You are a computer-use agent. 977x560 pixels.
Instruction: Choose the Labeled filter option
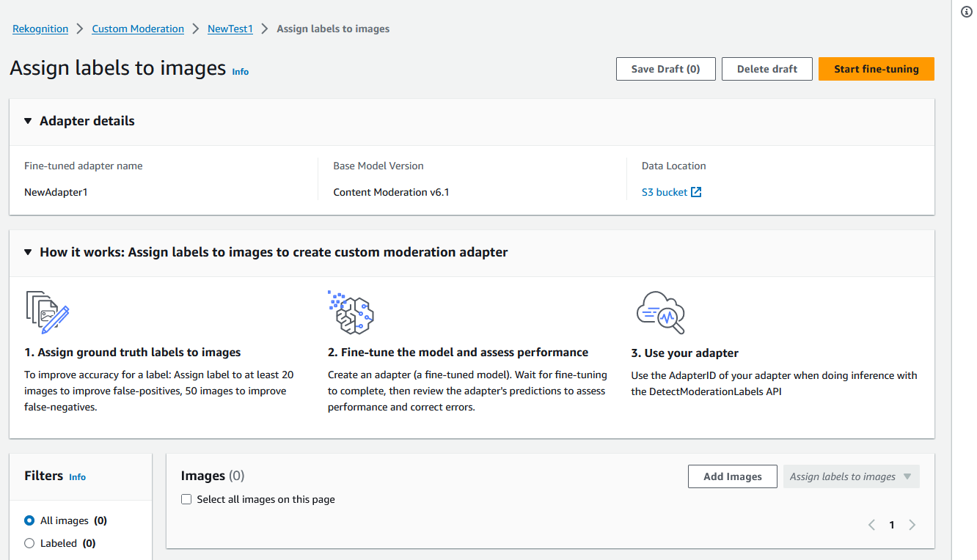point(28,543)
